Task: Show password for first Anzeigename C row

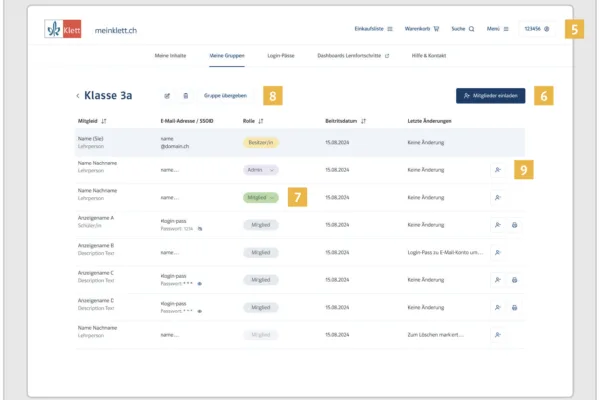Action: [199, 284]
